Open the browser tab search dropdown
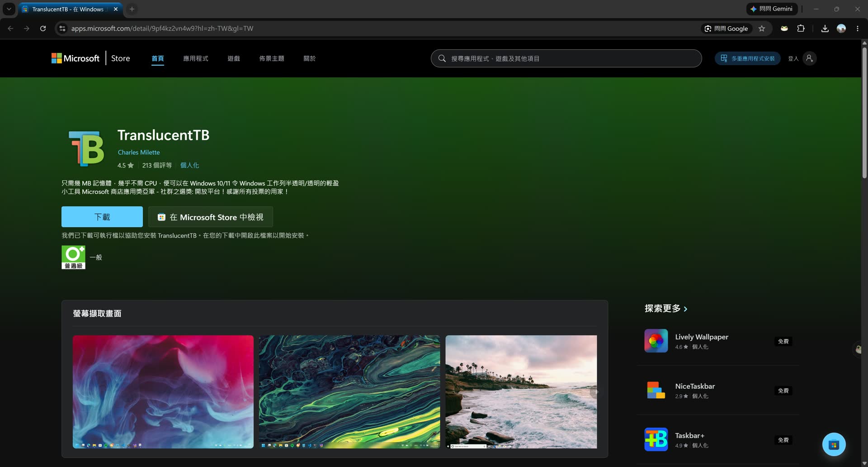Viewport: 868px width, 467px height. point(9,9)
